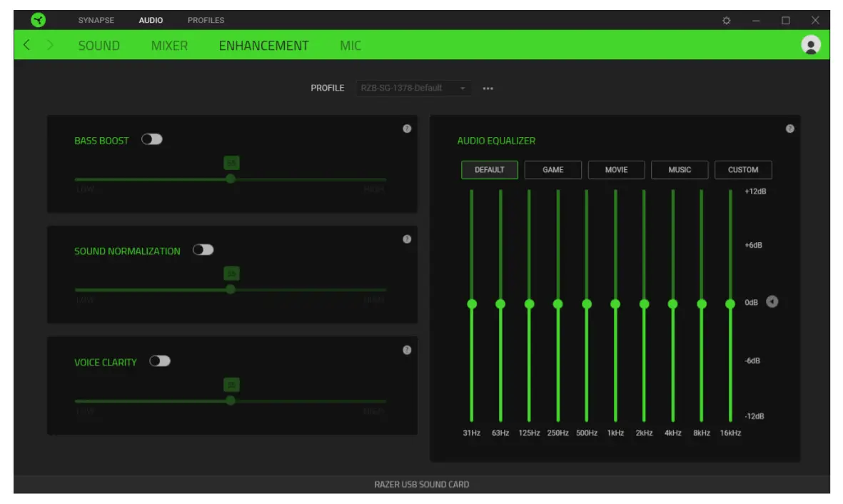The height and width of the screenshot is (504, 843).
Task: Click the Audio Equalizer help icon
Action: (x=790, y=129)
